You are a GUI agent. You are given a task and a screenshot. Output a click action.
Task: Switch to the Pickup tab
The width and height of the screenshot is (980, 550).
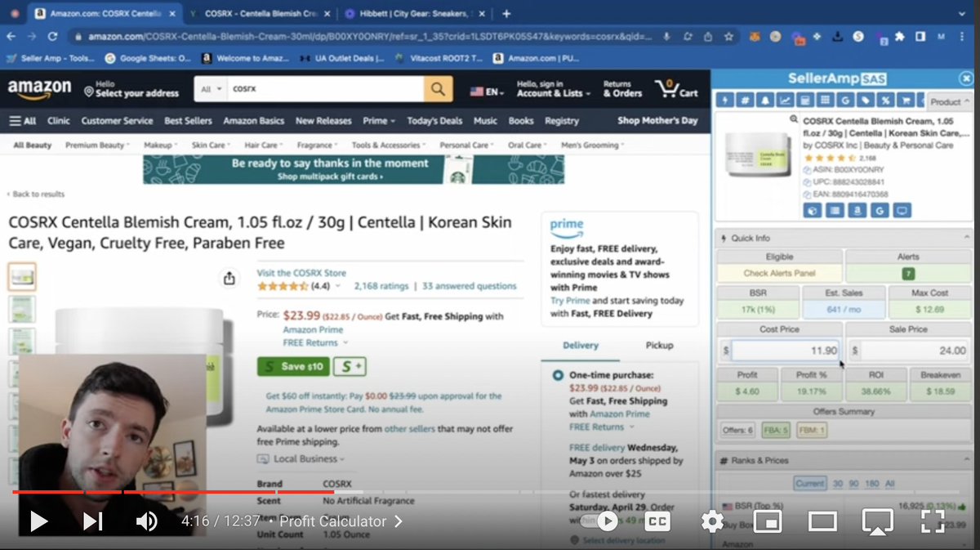click(x=659, y=346)
